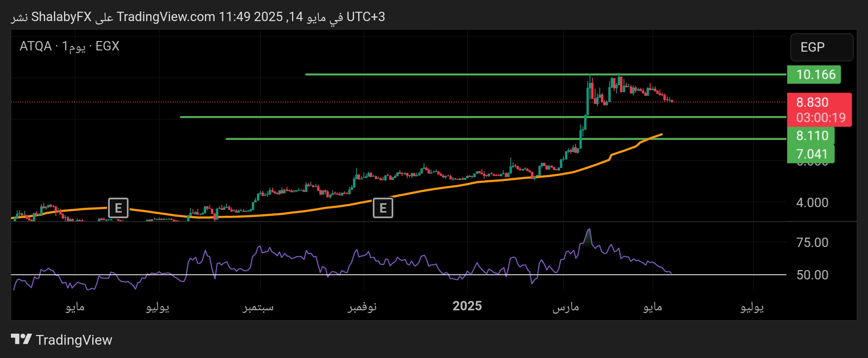Click the EGP currency button
Viewport: 868px width, 358px height.
pos(822,47)
